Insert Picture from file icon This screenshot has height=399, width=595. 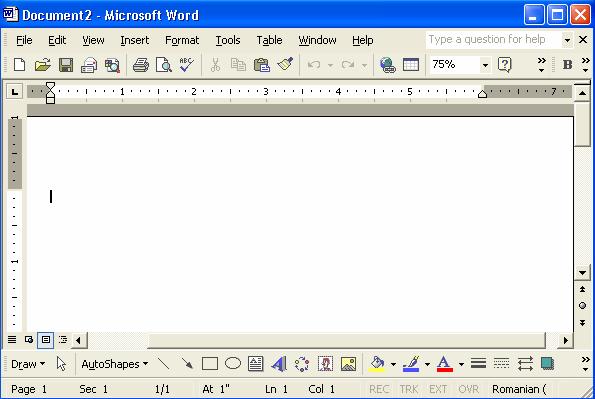(x=348, y=364)
